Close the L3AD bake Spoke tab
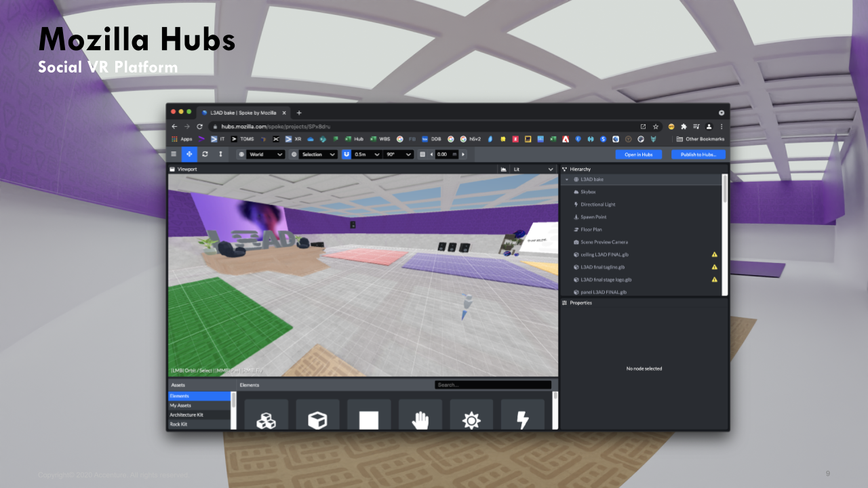The image size is (868, 488). point(284,113)
